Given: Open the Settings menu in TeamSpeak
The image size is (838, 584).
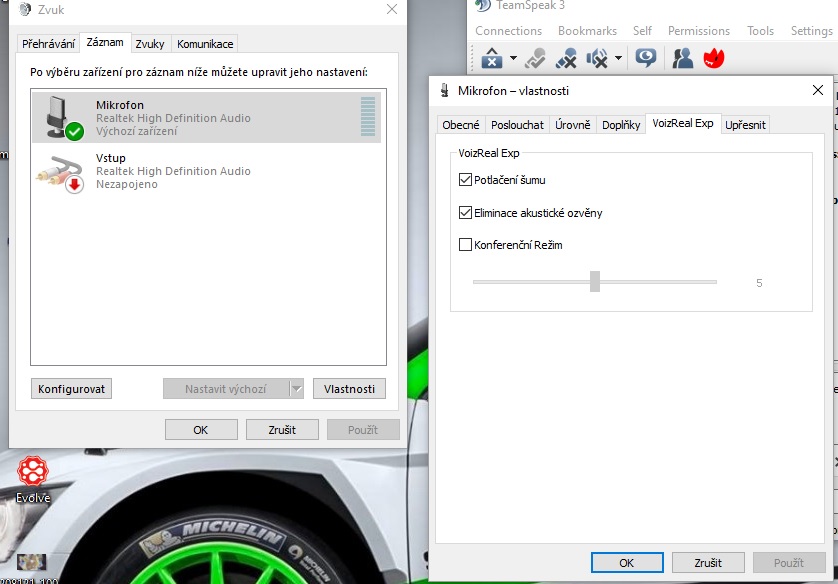Looking at the screenshot, I should tap(811, 31).
